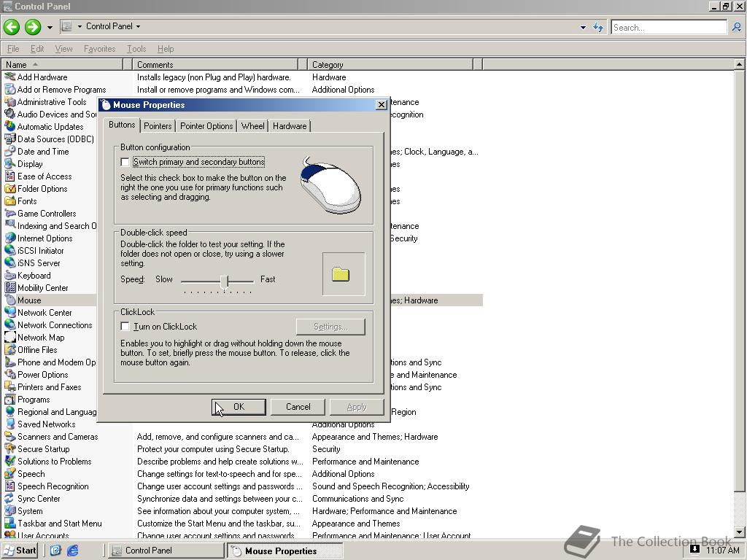747x560 pixels.
Task: Click the Network Center icon
Action: [x=9, y=312]
